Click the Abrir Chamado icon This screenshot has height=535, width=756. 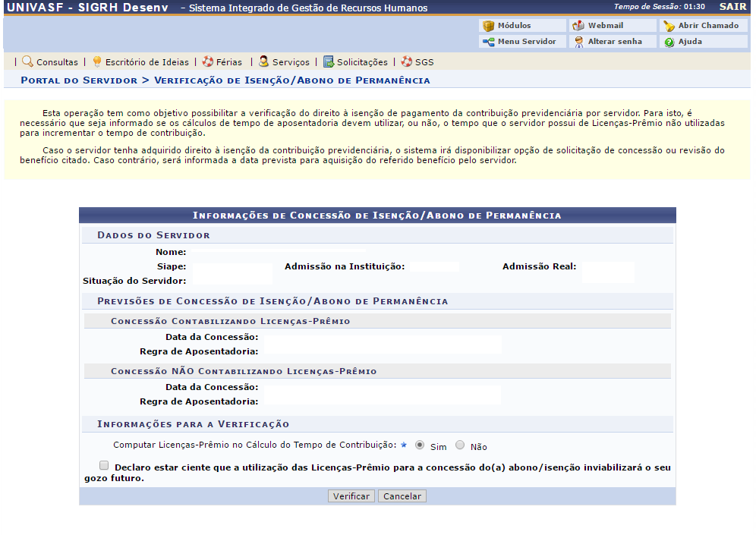(x=669, y=26)
